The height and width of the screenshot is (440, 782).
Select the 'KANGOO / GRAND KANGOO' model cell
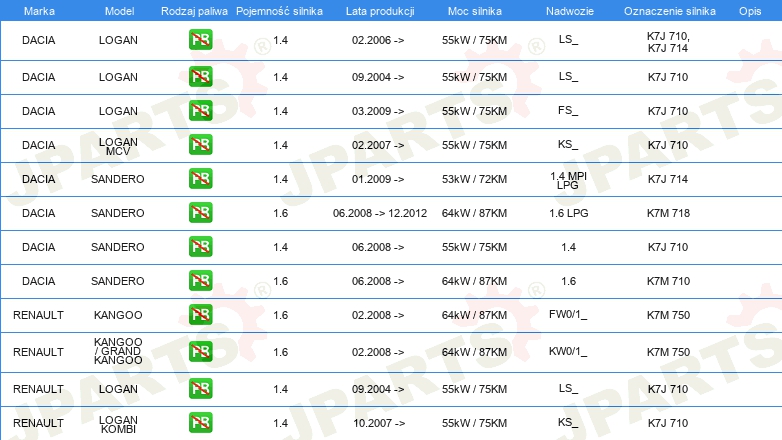click(x=118, y=351)
